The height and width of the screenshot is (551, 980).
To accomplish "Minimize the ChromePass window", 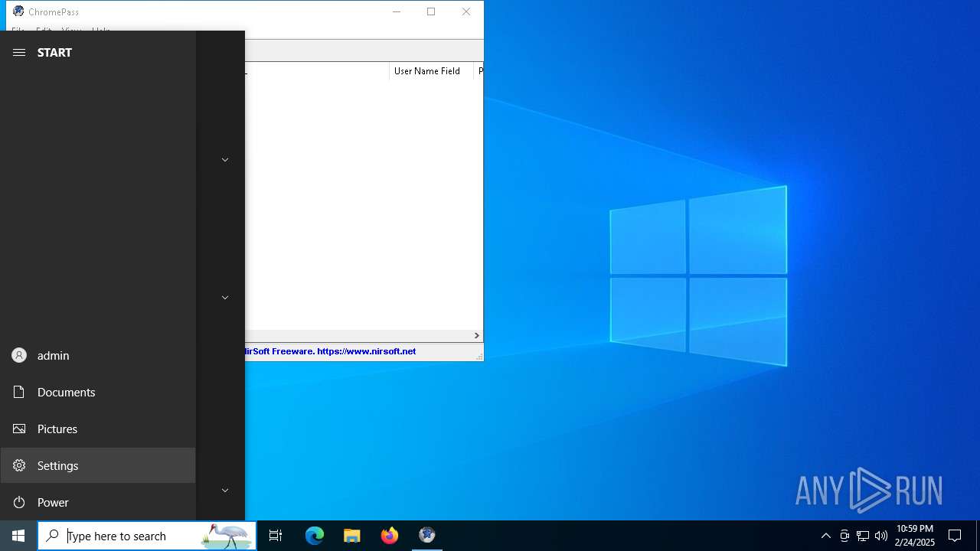I will click(x=397, y=11).
